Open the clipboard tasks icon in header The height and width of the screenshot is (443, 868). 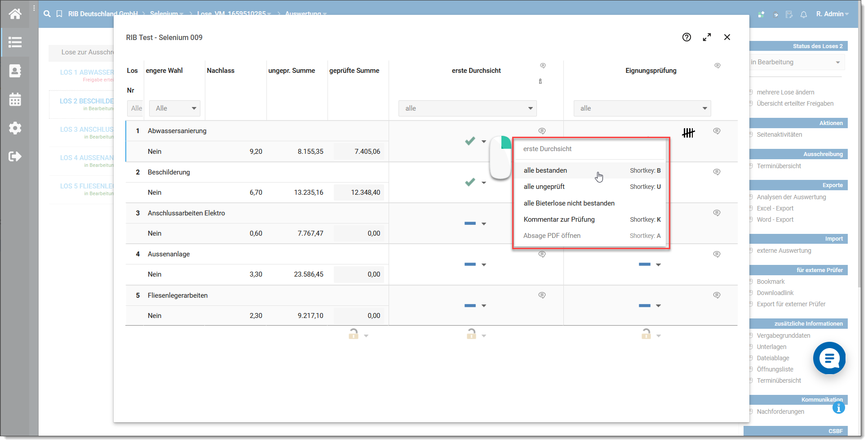tap(775, 14)
